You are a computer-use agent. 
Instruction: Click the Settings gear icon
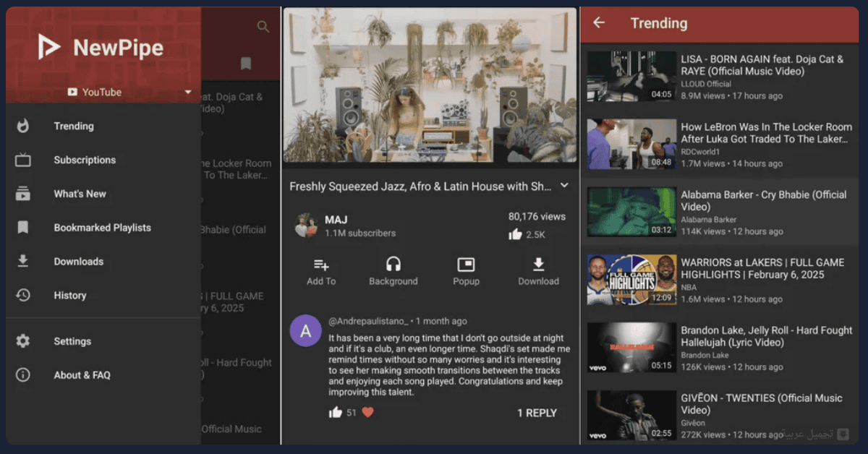(x=23, y=341)
